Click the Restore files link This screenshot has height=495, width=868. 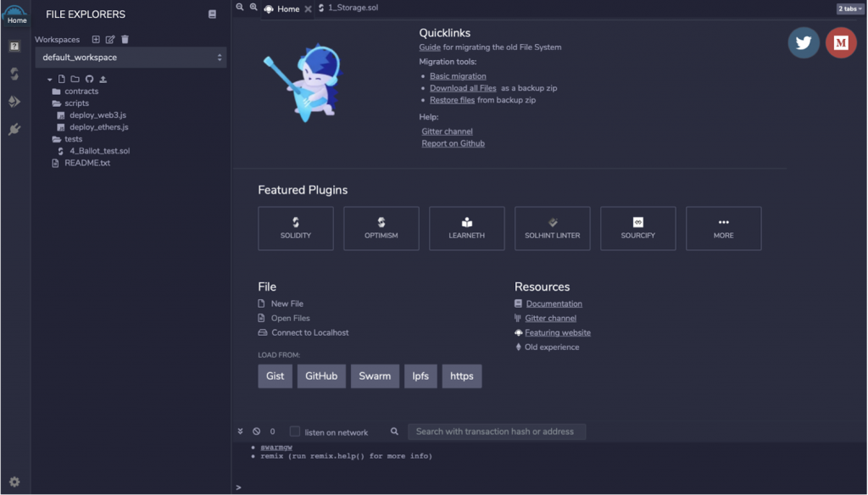(x=453, y=100)
